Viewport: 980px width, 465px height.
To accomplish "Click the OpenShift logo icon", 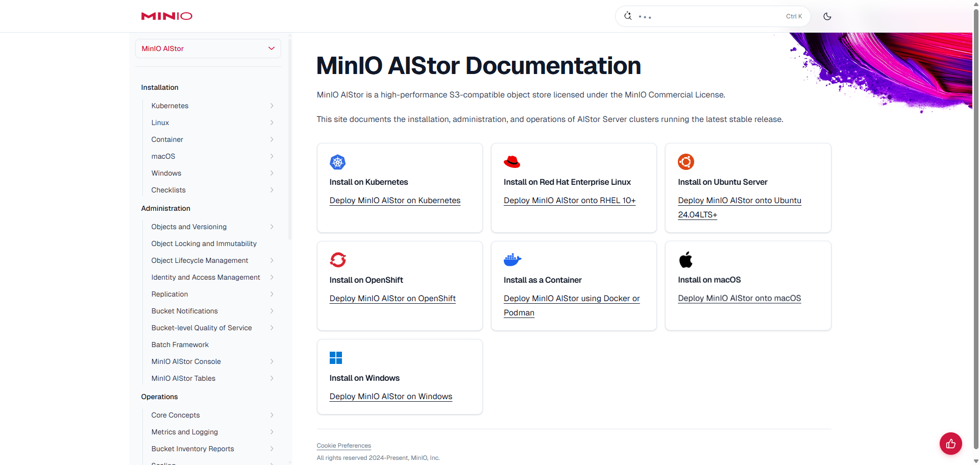I will [x=338, y=260].
